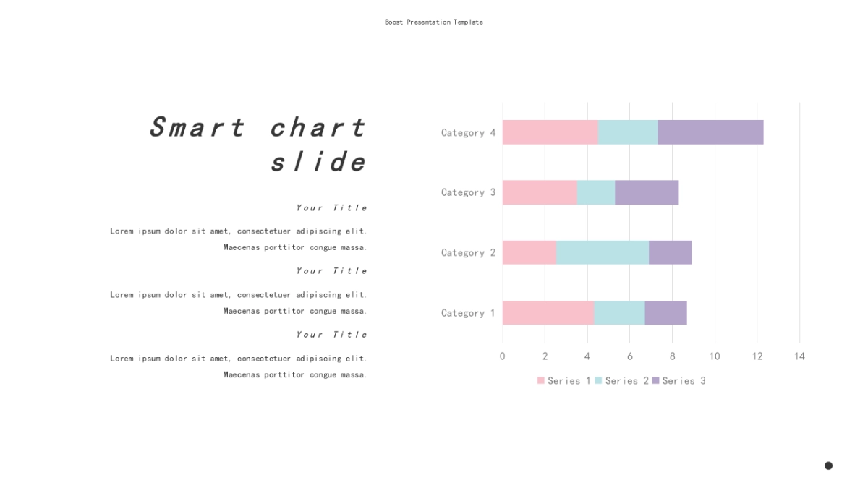Select the Category 4 axis label
The image size is (868, 488).
(x=469, y=133)
